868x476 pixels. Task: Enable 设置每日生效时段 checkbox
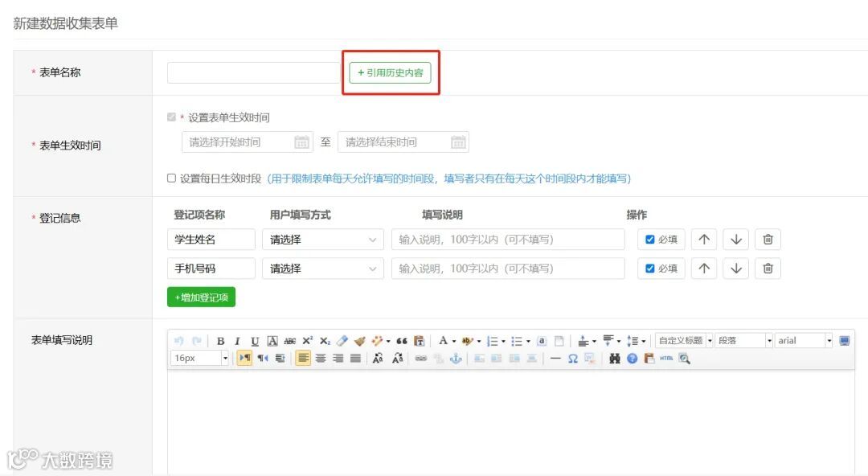[x=172, y=178]
